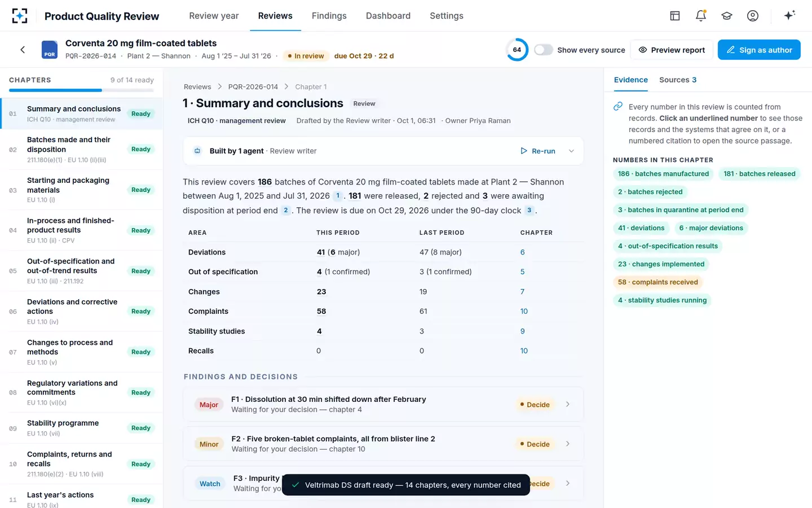812x508 pixels.
Task: Expand finding F3 impurity row chevron
Action: click(x=567, y=483)
